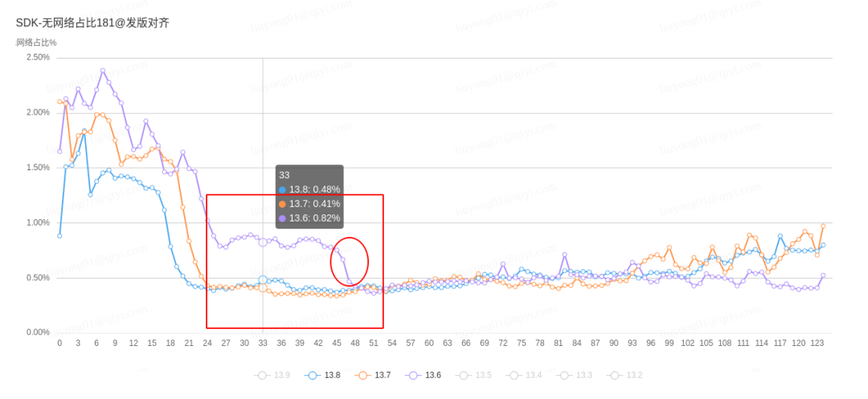Enable the 13.5 series in legend
The height and width of the screenshot is (399, 868).
(x=473, y=375)
